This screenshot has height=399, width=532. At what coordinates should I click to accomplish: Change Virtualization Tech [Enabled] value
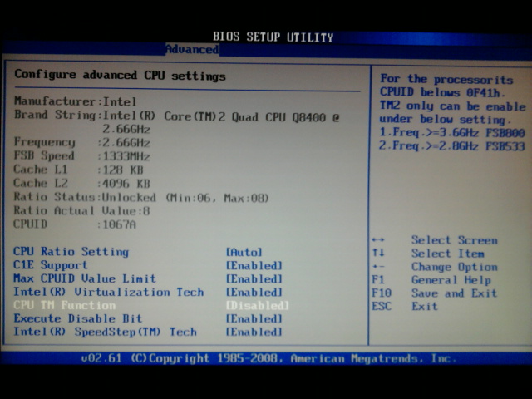tap(254, 292)
